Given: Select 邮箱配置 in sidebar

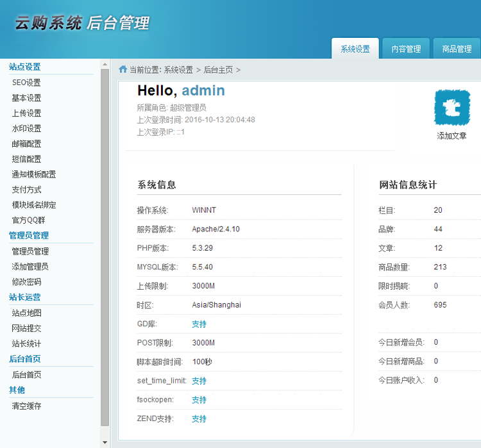Looking at the screenshot, I should [x=26, y=144].
